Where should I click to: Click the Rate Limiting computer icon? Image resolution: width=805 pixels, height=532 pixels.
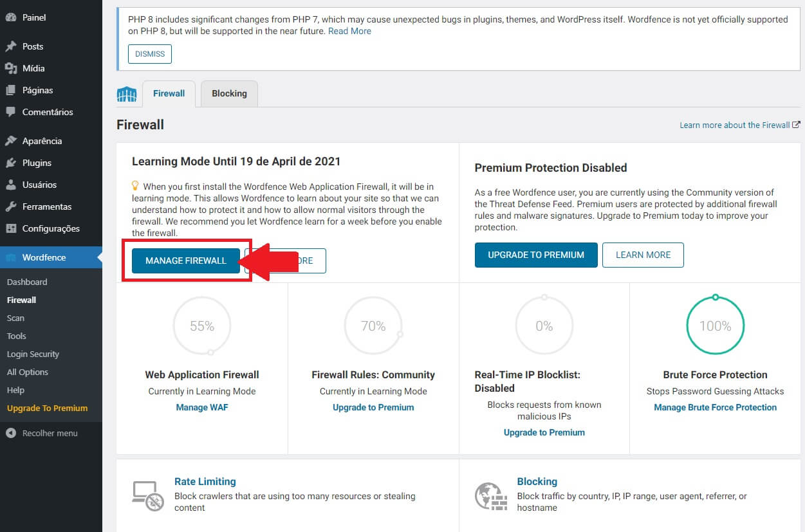click(148, 495)
